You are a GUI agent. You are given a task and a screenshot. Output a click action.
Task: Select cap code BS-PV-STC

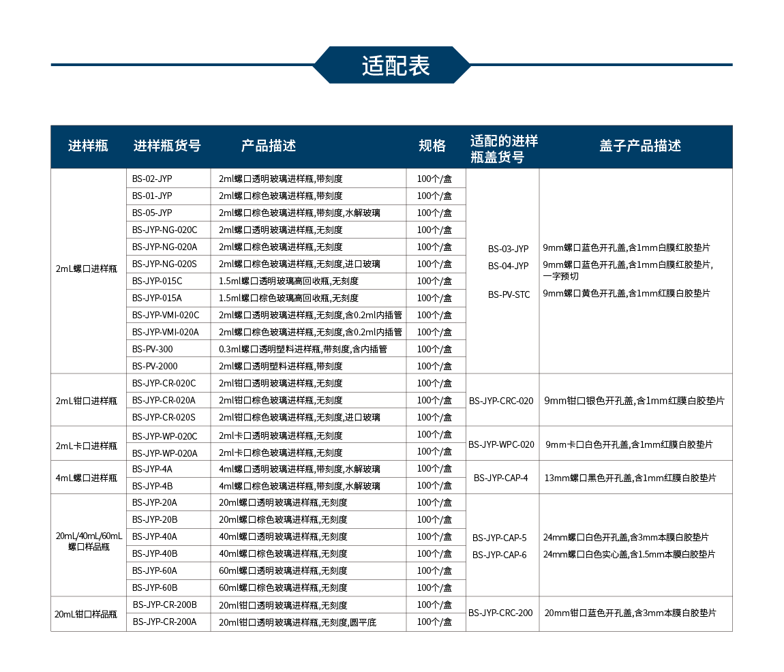click(x=509, y=294)
